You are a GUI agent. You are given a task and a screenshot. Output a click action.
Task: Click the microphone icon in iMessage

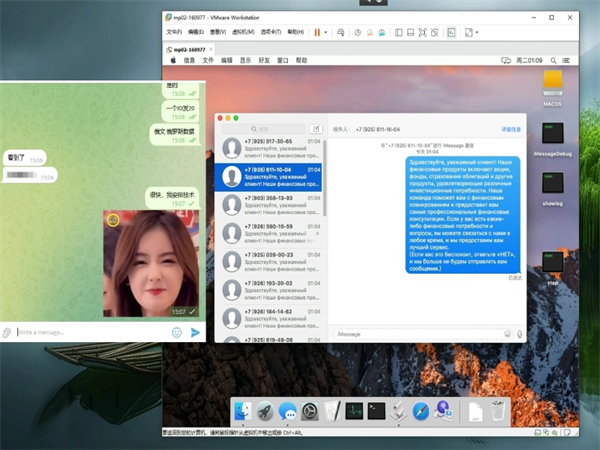pyautogui.click(x=519, y=333)
